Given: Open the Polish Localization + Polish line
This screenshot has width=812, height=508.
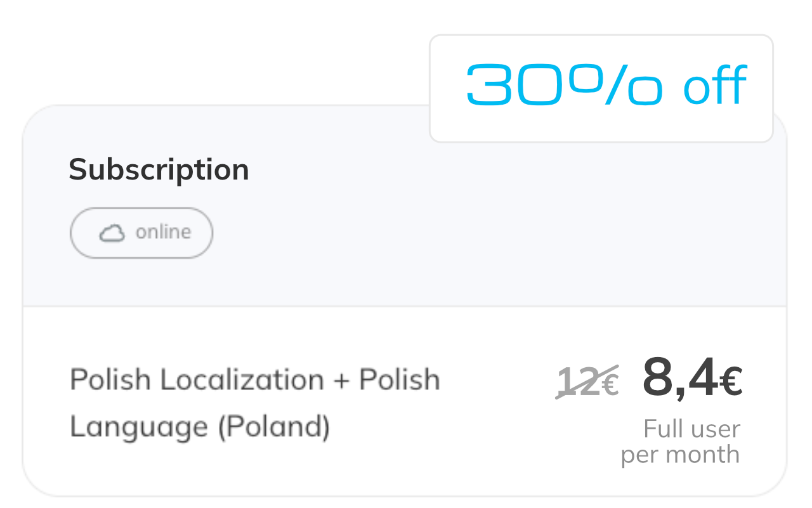Looking at the screenshot, I should tap(254, 380).
